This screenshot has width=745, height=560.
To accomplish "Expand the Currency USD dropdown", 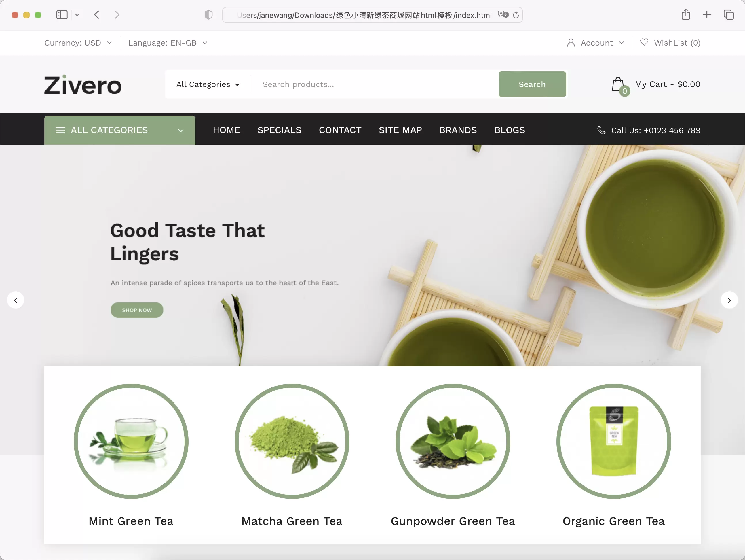I will 78,42.
